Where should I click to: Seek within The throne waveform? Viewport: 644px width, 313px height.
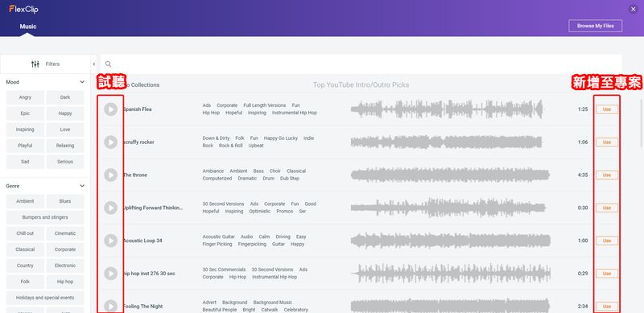point(450,175)
